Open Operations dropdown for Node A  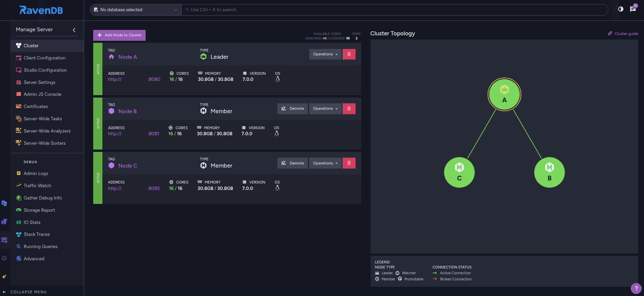pyautogui.click(x=325, y=54)
